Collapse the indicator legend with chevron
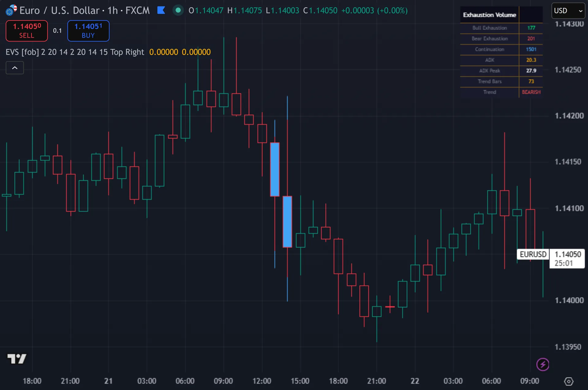This screenshot has height=390, width=588. 15,68
